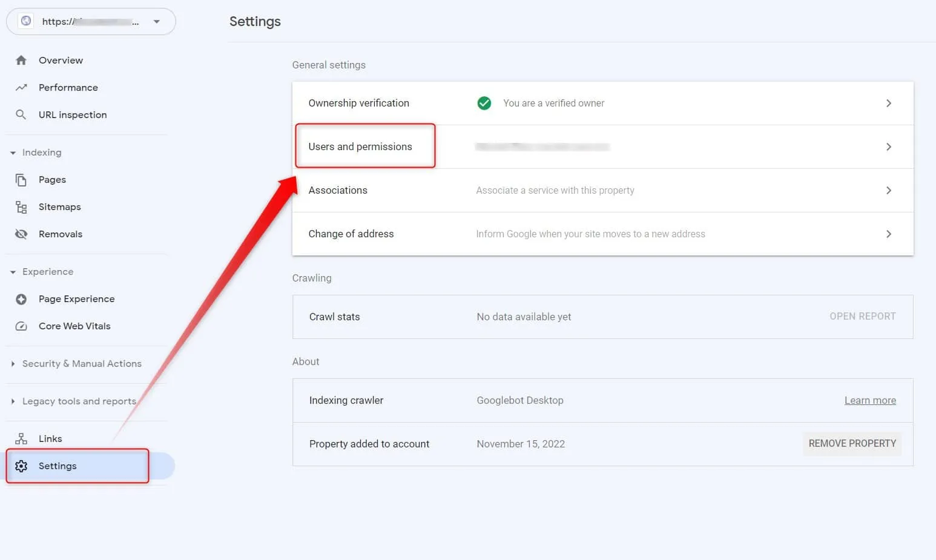
Task: Click REMOVE PROPERTY button
Action: click(852, 444)
